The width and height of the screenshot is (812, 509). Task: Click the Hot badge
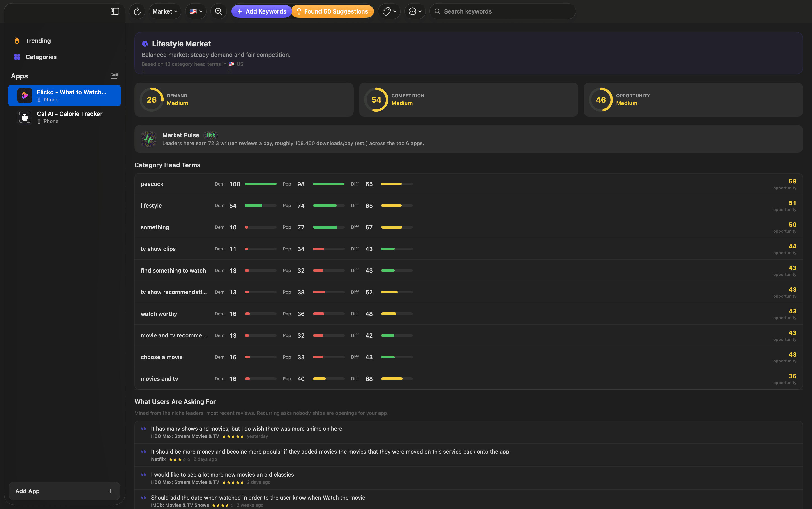click(210, 135)
